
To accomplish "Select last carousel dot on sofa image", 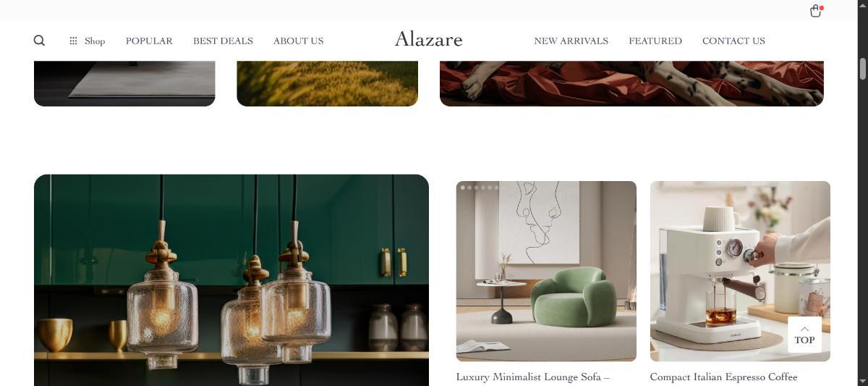I will click(496, 188).
